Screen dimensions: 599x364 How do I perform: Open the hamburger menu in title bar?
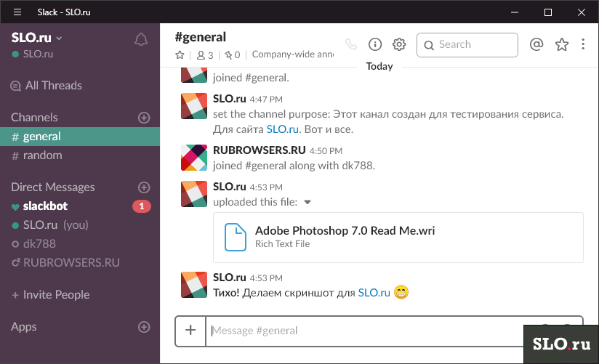(17, 12)
